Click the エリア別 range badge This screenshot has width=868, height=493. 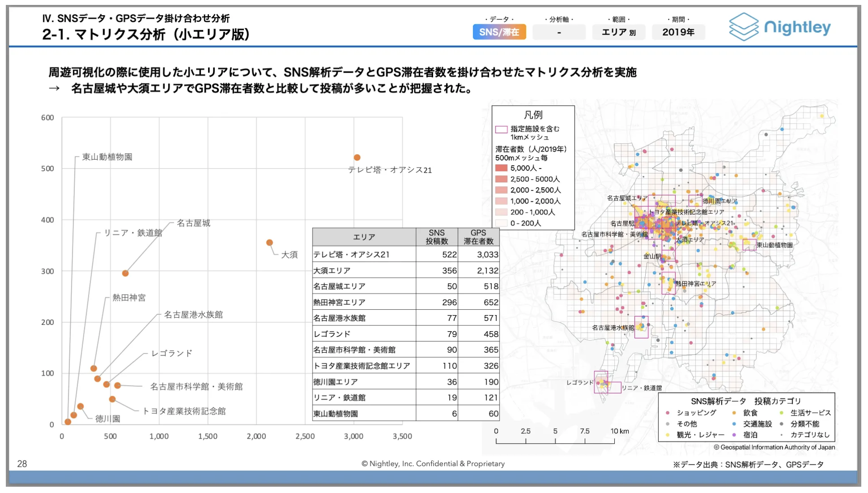click(619, 32)
